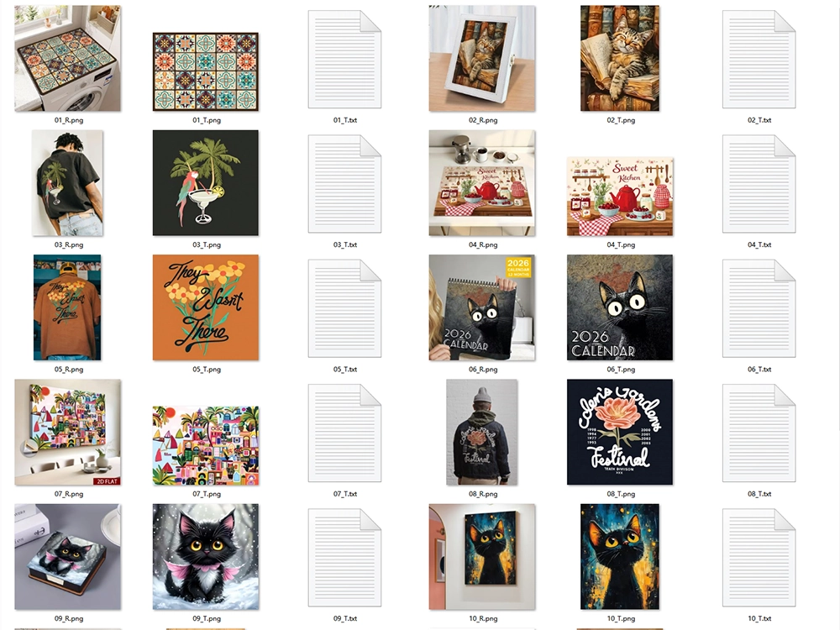This screenshot has height=630, width=840.
Task: Select the snowy black kitten image 09_T.png
Action: coord(206,557)
